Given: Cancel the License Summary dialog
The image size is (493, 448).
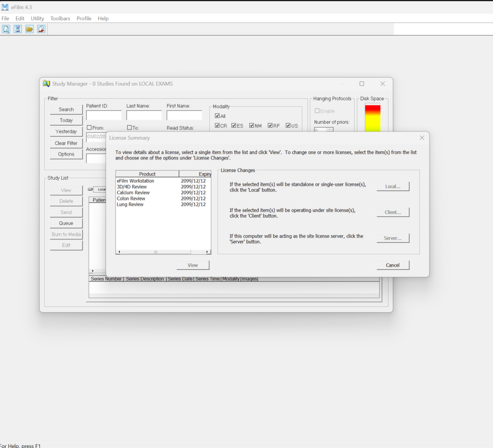Looking at the screenshot, I should 393,265.
